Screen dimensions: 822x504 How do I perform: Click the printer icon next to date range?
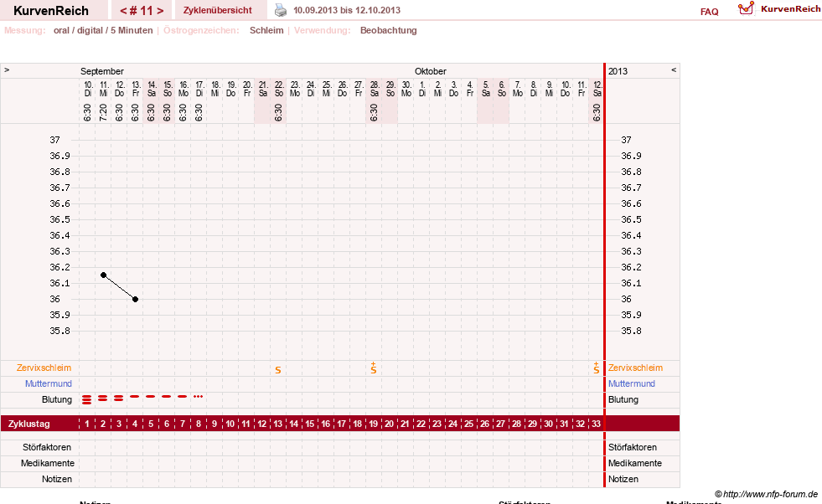click(281, 10)
